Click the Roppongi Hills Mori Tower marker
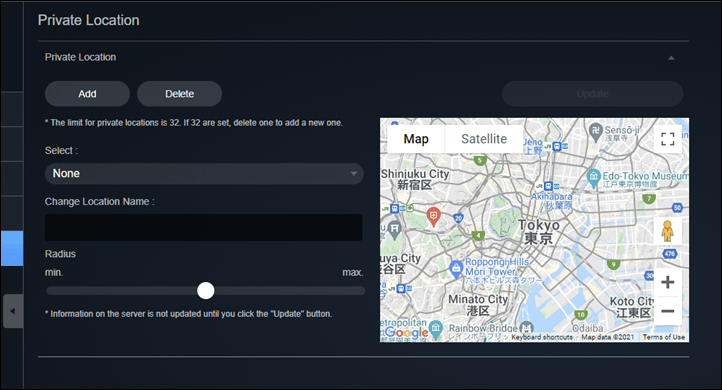 456,268
